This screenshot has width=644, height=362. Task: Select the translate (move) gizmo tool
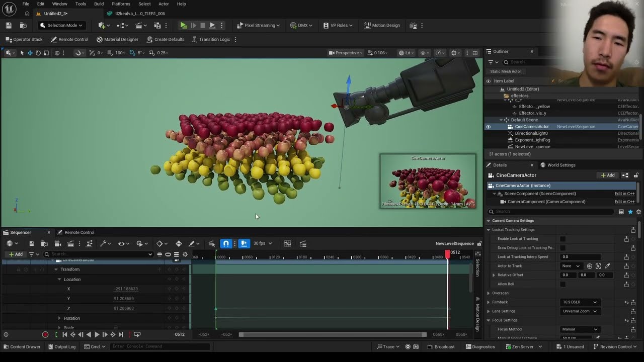[x=30, y=53]
